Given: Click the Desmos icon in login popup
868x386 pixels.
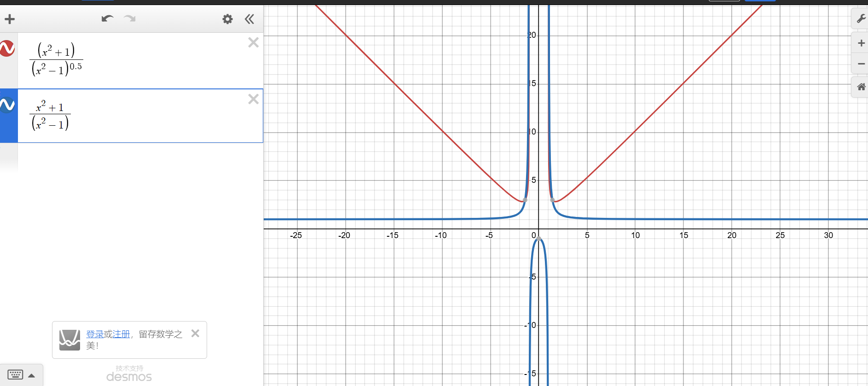Looking at the screenshot, I should coord(69,340).
